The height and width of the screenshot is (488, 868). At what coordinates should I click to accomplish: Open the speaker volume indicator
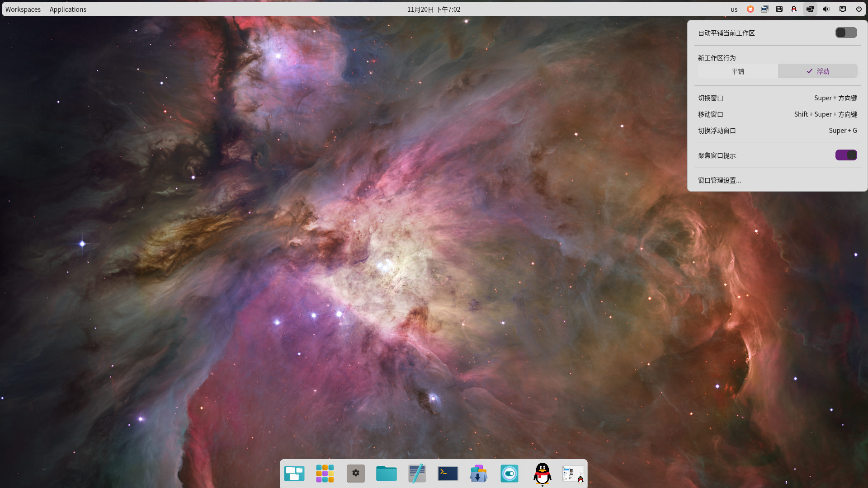[826, 9]
